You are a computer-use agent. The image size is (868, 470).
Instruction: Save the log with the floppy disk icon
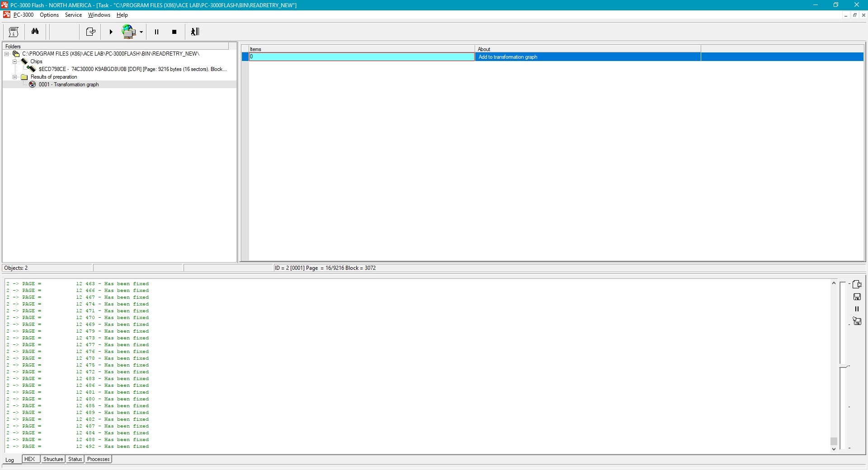pyautogui.click(x=857, y=297)
